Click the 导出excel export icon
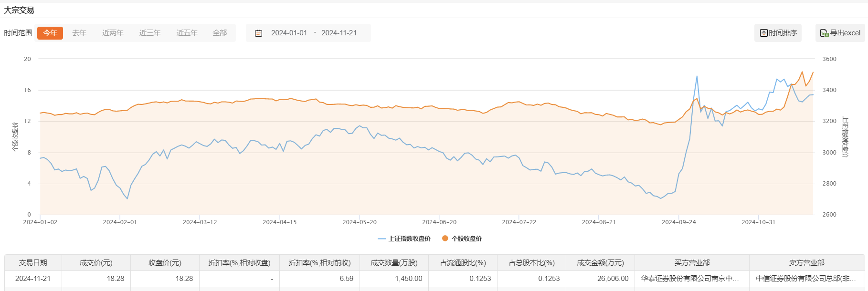The width and height of the screenshot is (868, 291). click(824, 33)
